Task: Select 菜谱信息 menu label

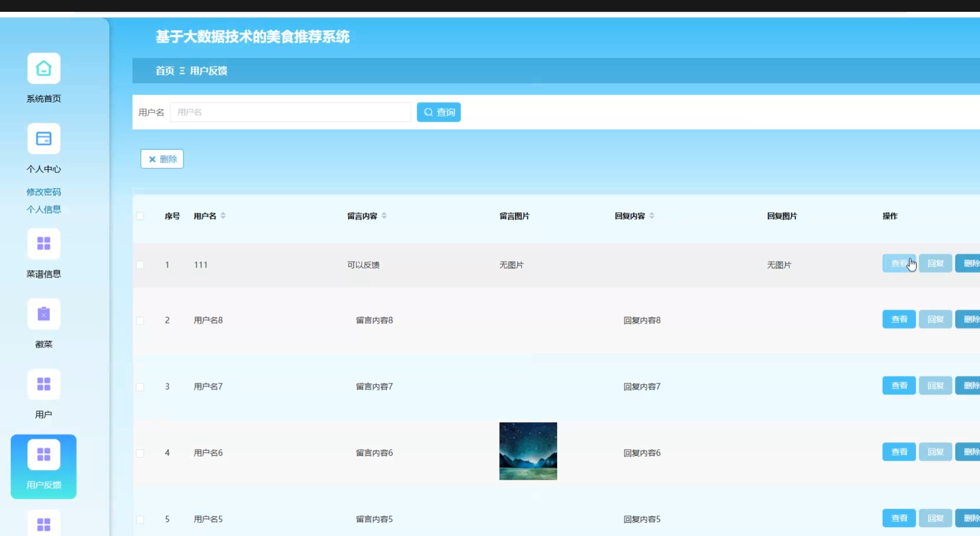Action: click(x=44, y=274)
